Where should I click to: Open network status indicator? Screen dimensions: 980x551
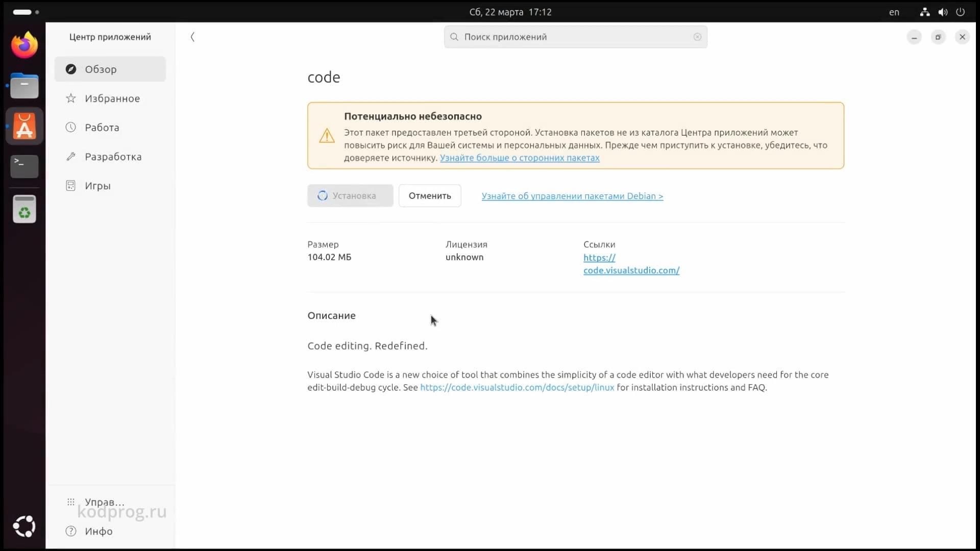coord(925,12)
